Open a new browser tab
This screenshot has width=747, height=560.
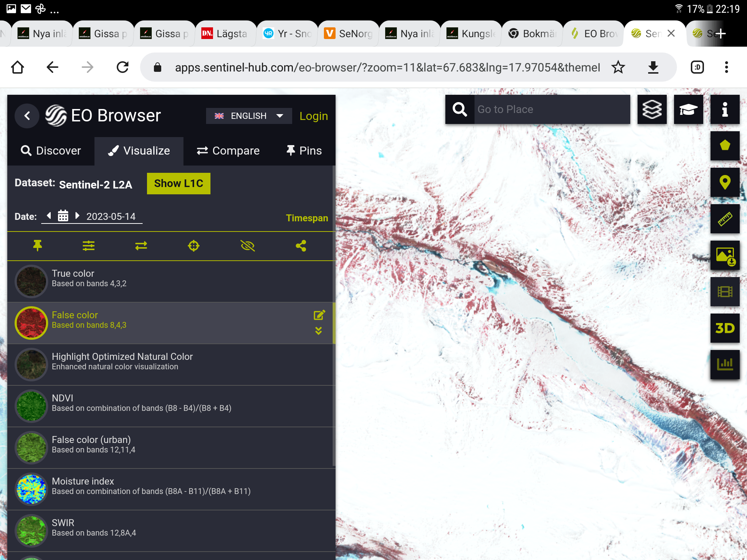click(x=720, y=34)
